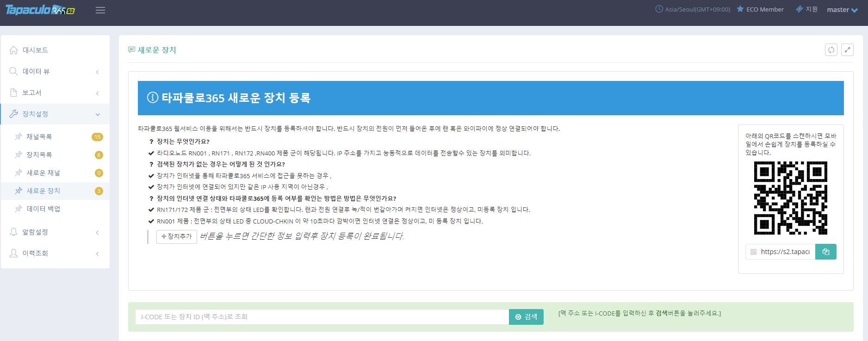Viewport: 868px width, 341px height.
Task: Click the Tapaculo365 logo
Action: pyautogui.click(x=40, y=10)
